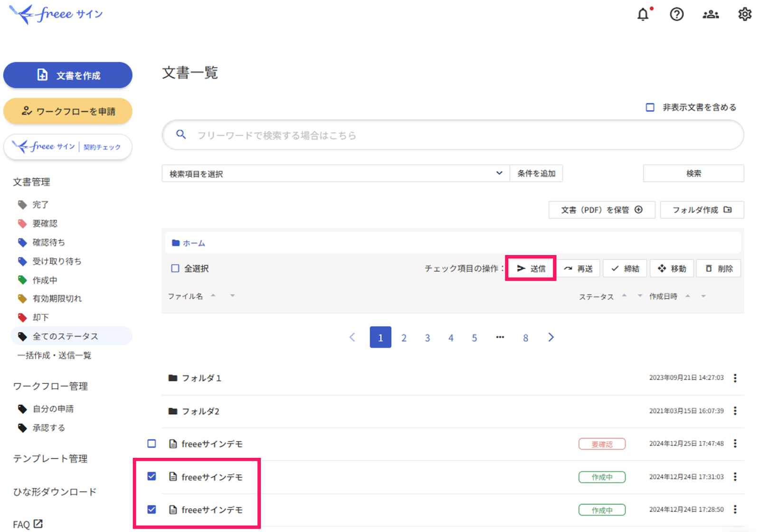Click the help question mark icon

click(x=676, y=14)
